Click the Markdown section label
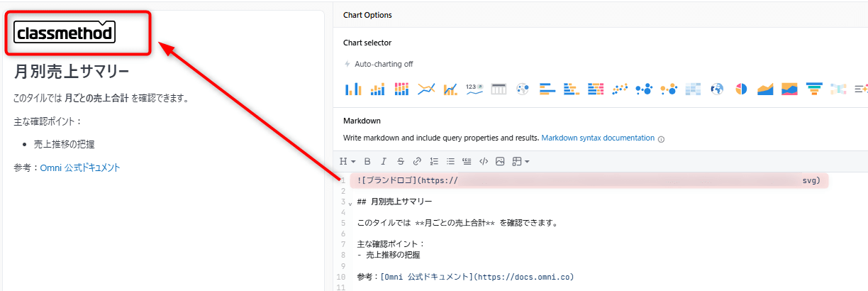 (362, 121)
